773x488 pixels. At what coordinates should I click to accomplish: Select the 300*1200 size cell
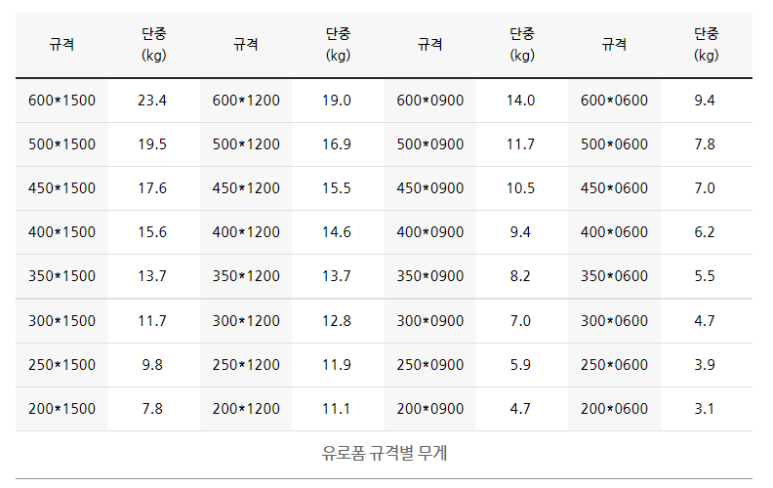[246, 321]
